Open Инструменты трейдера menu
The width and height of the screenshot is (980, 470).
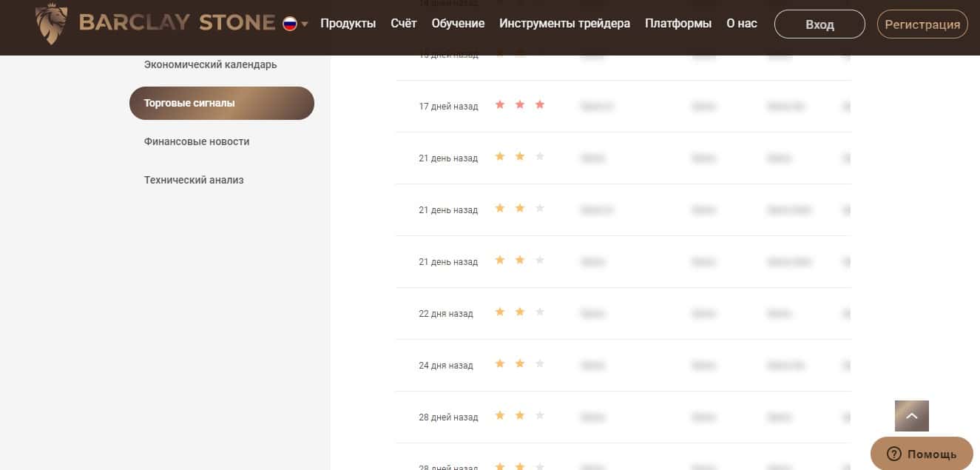[565, 24]
